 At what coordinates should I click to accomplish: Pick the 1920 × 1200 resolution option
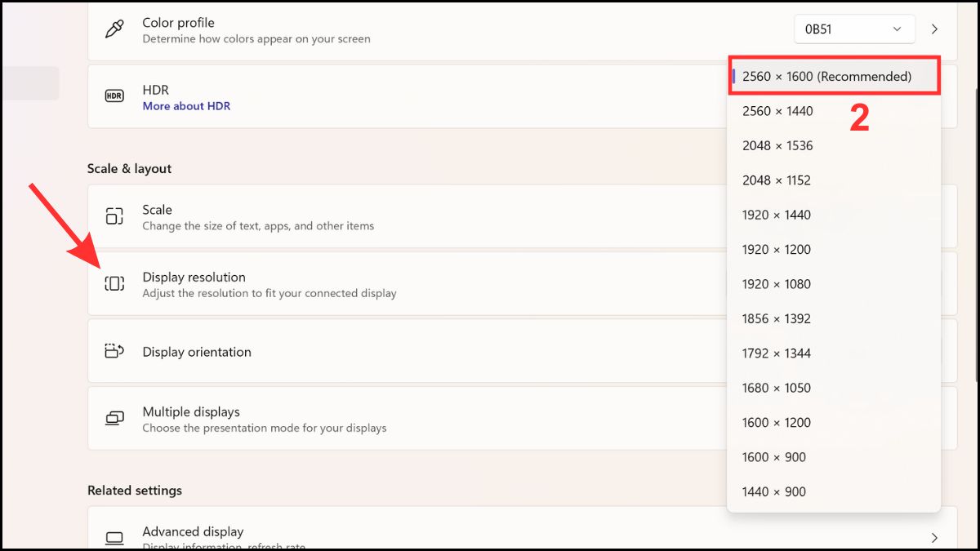pos(776,250)
